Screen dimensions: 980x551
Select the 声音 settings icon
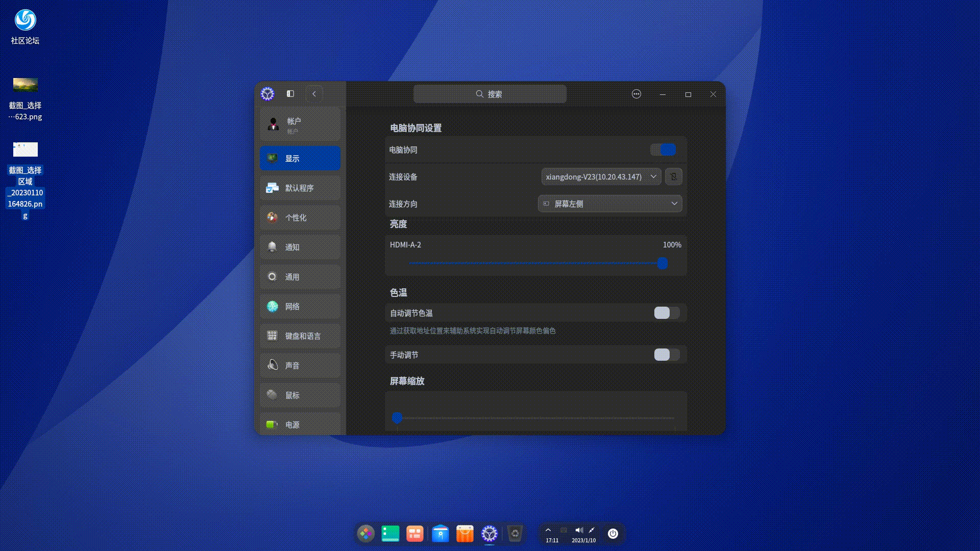[x=300, y=365]
